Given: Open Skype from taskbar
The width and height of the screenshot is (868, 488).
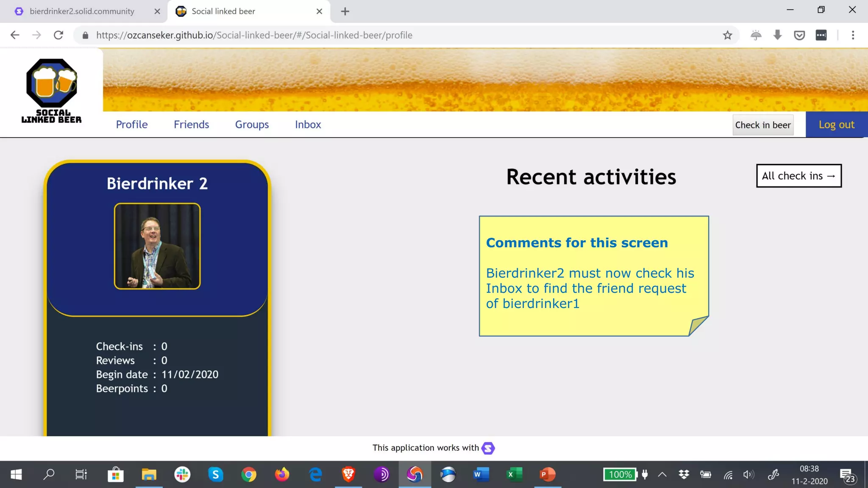Looking at the screenshot, I should (215, 474).
